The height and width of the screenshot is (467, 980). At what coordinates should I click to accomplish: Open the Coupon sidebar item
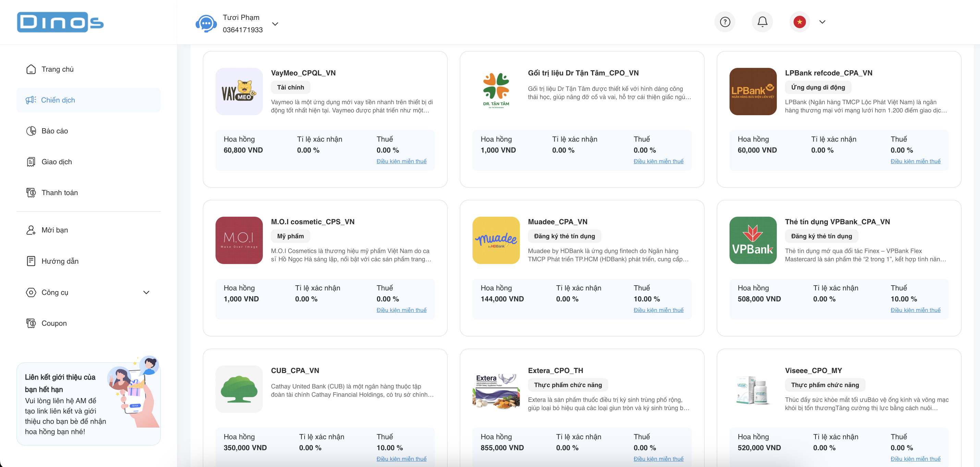54,323
